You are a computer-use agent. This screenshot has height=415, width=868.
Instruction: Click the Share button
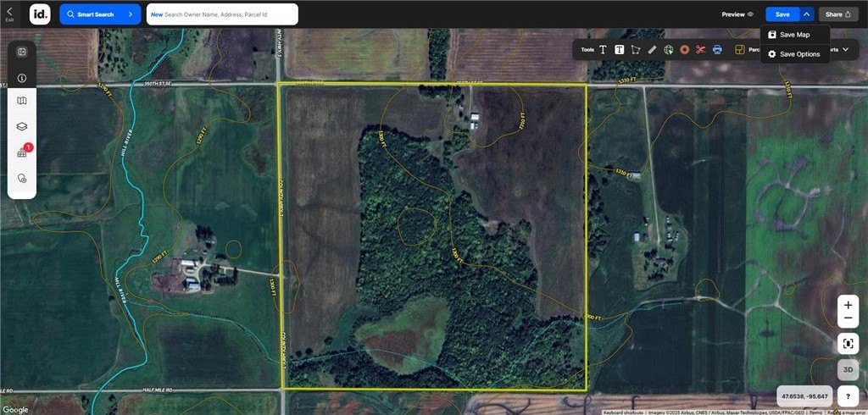(x=838, y=14)
